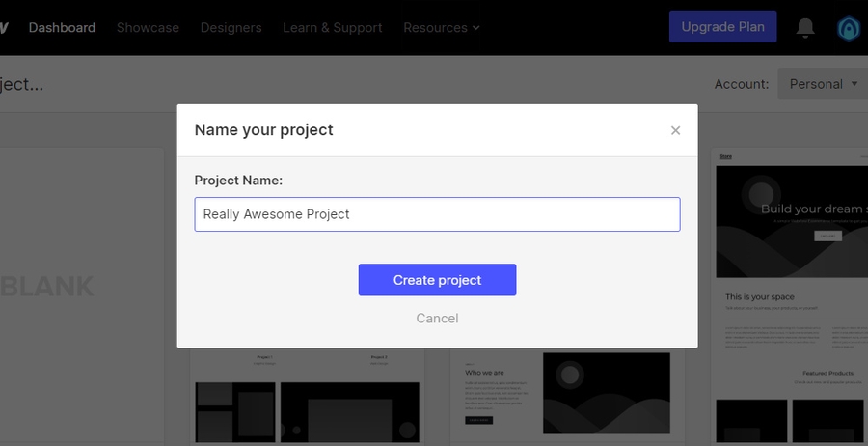This screenshot has height=446, width=868.
Task: Navigate to Designers section
Action: [231, 28]
